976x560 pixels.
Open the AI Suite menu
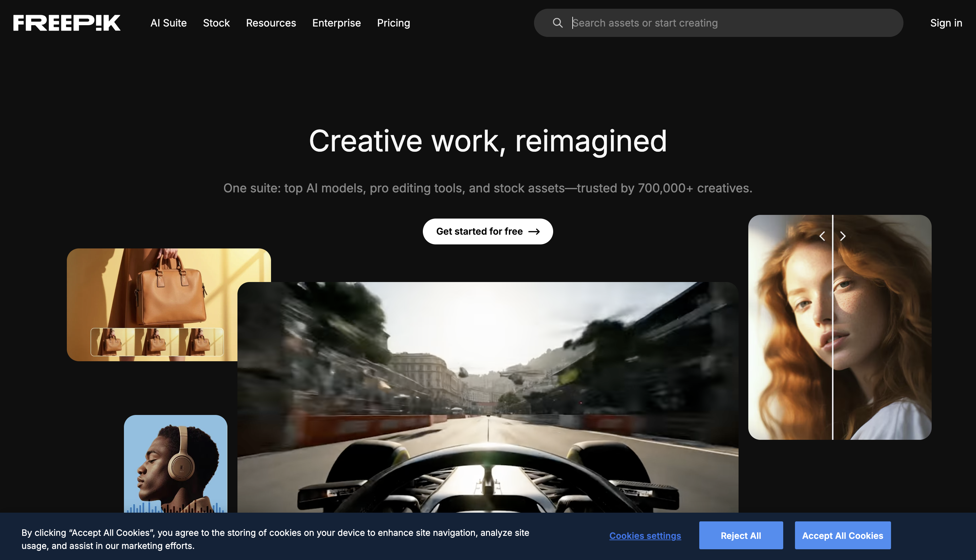(x=168, y=23)
